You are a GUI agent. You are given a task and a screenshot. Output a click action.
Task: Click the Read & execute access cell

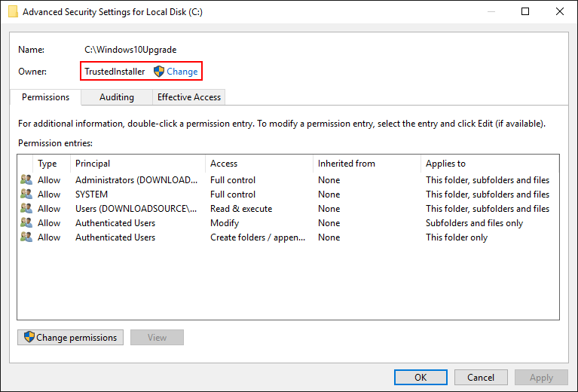pyautogui.click(x=241, y=209)
